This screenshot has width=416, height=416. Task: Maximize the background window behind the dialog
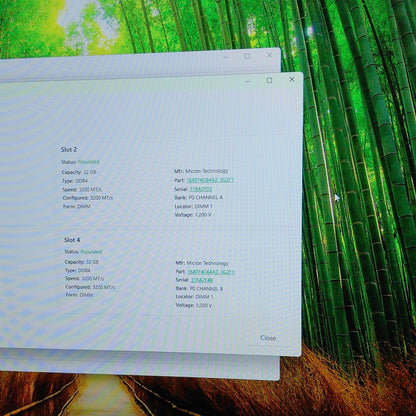(x=247, y=56)
